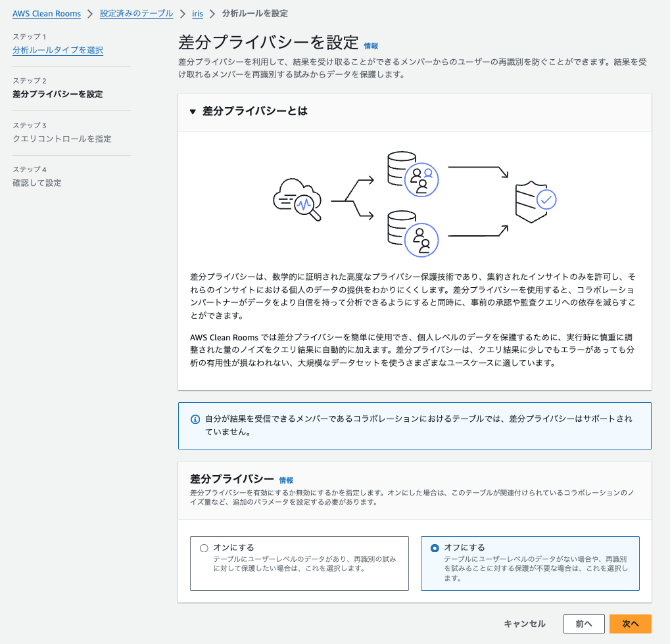Click step 3 クエリコントロールを指定 label
Viewport: 670px width, 644px height.
[x=62, y=139]
